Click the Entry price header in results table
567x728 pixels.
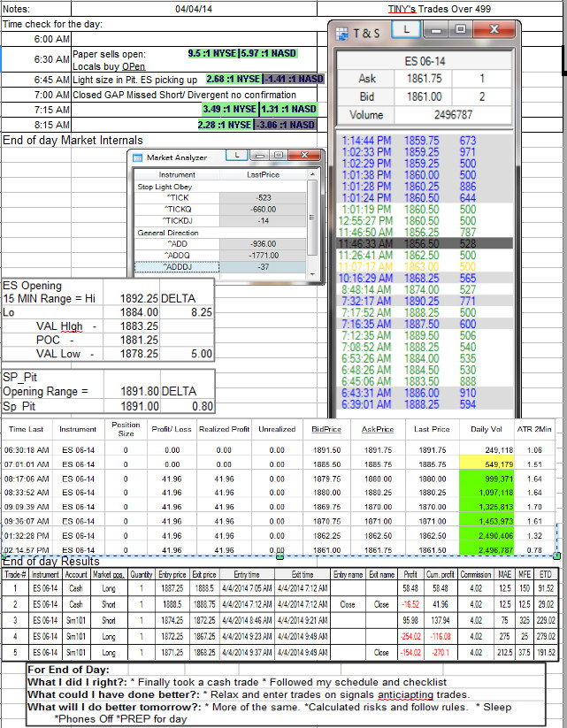coord(172,574)
